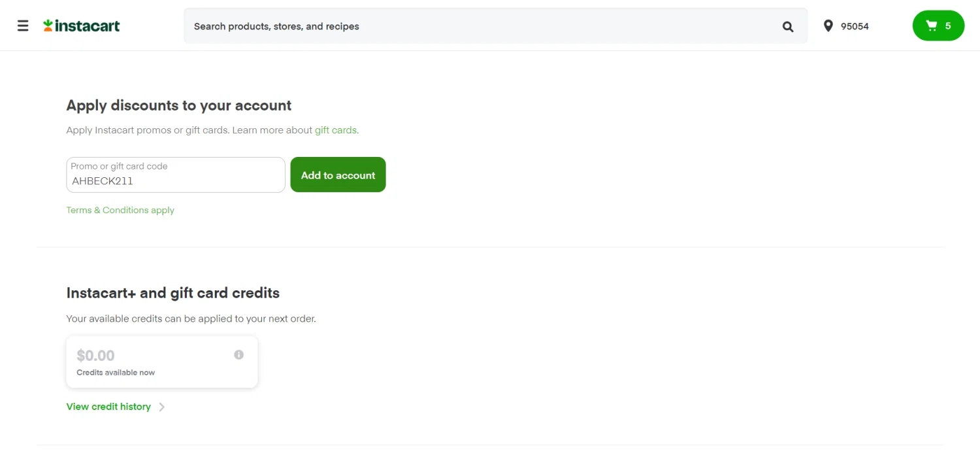Click the Apply discounts to your account heading
Screen dimensions: 980x461
click(179, 105)
